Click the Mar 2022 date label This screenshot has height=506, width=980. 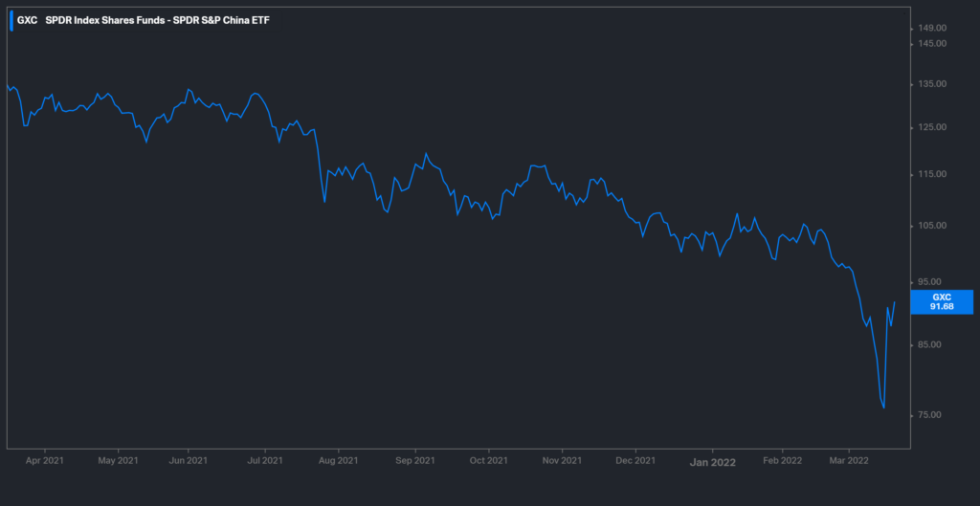coord(849,460)
